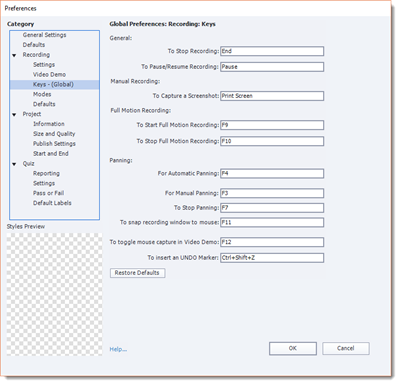Click the To Stop Recording key field
The height and width of the screenshot is (384, 399).
point(272,51)
